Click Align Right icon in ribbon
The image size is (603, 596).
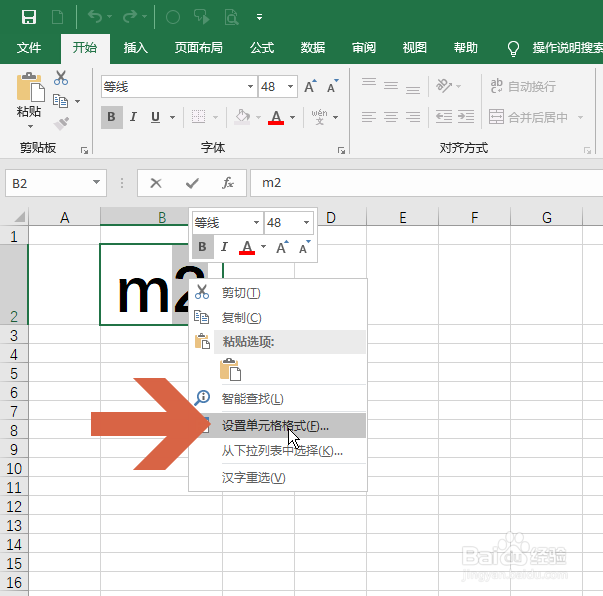[x=413, y=117]
